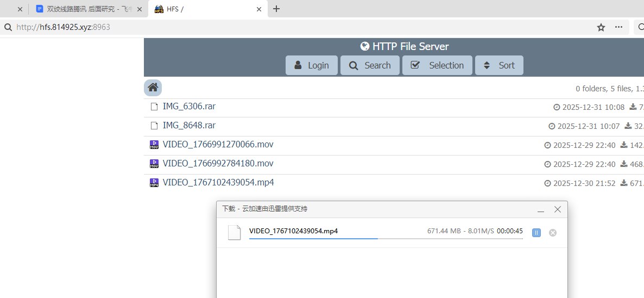This screenshot has height=298, width=644.
Task: Open VIDEO_1766992784180.mov link
Action: tap(218, 164)
